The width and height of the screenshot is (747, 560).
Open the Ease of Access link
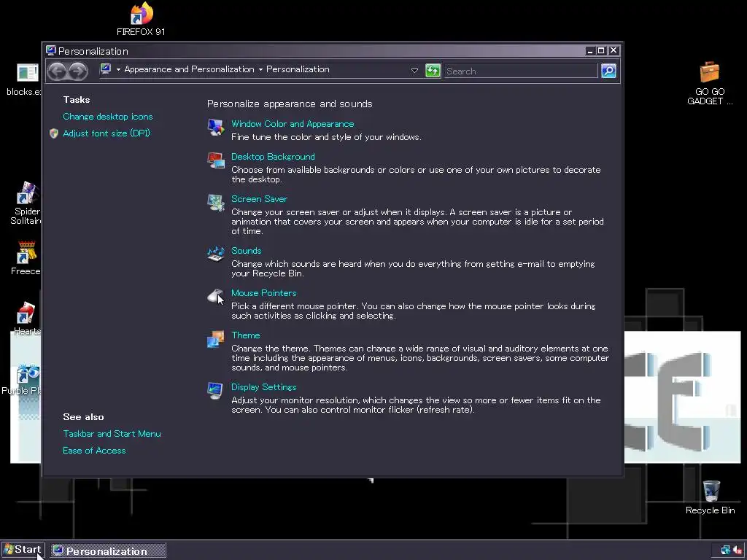click(x=94, y=451)
